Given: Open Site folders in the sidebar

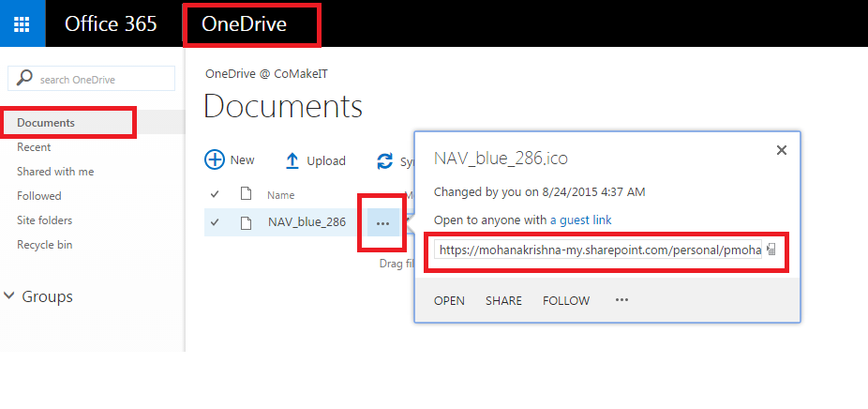Looking at the screenshot, I should (x=44, y=220).
